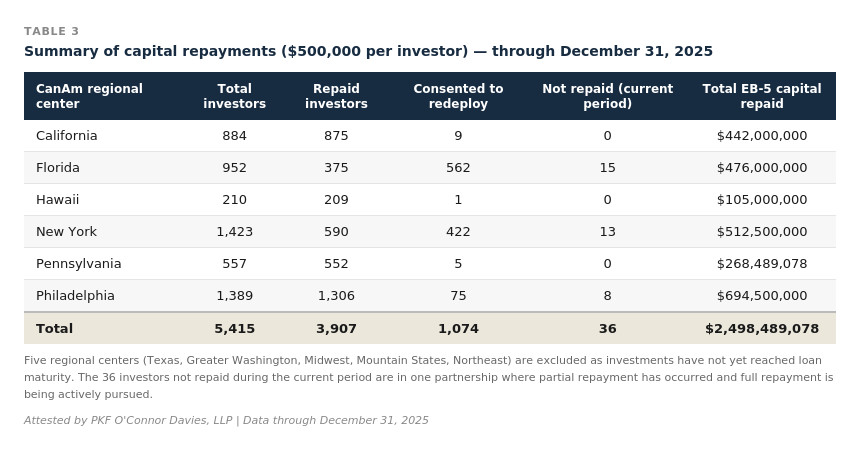Screen dimensions: 860x451
Task: Click the "Summary of capital repayments" title
Action: tap(368, 52)
